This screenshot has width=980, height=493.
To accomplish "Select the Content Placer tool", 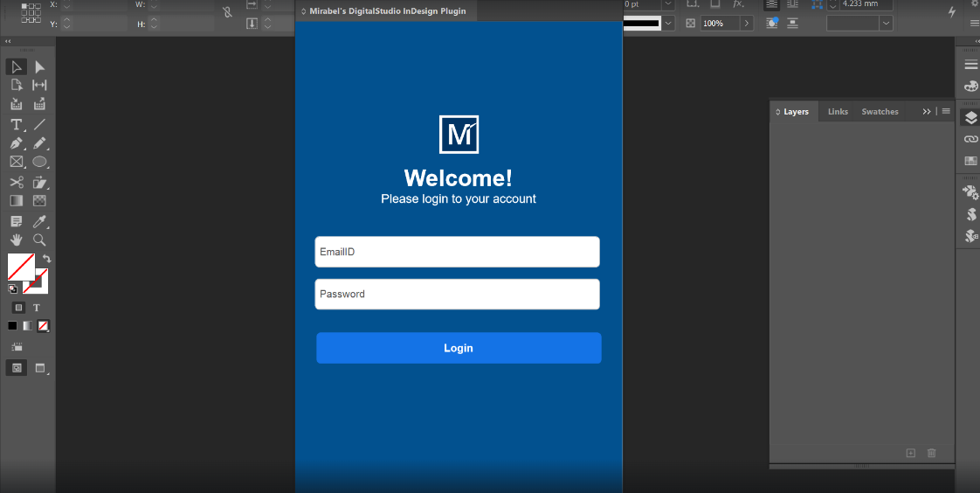I will (x=39, y=104).
